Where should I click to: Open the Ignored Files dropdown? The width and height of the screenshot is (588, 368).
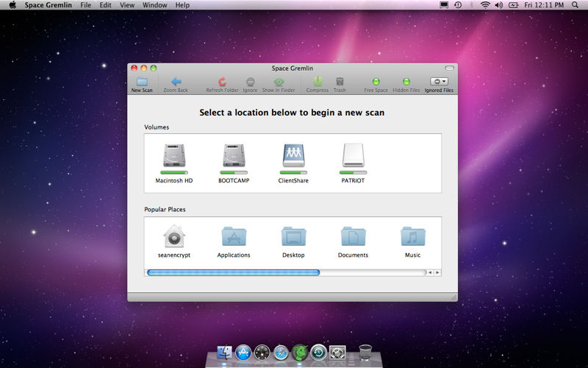pyautogui.click(x=439, y=82)
